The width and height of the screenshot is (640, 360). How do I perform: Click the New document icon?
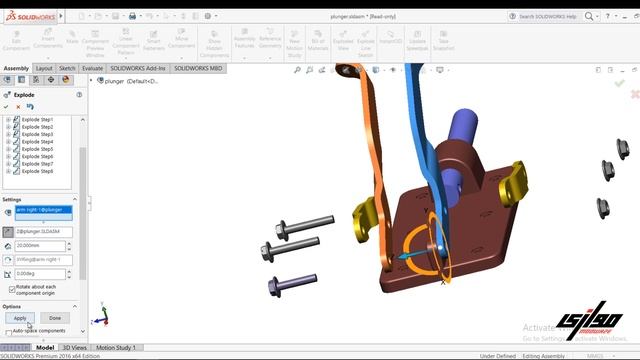(x=82, y=16)
